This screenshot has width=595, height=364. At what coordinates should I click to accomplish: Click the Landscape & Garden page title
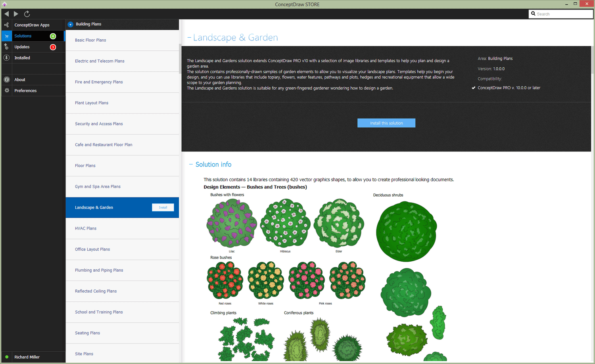(236, 38)
